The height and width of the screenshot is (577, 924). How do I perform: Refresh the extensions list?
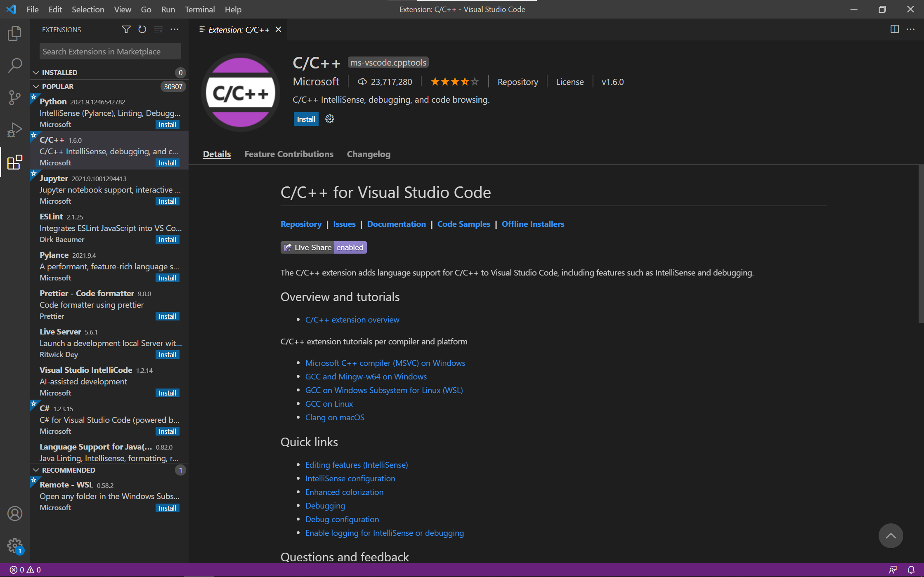(142, 29)
